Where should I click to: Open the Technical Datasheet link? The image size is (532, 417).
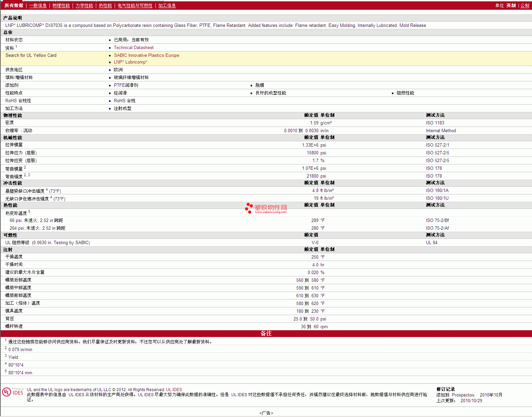pyautogui.click(x=134, y=48)
